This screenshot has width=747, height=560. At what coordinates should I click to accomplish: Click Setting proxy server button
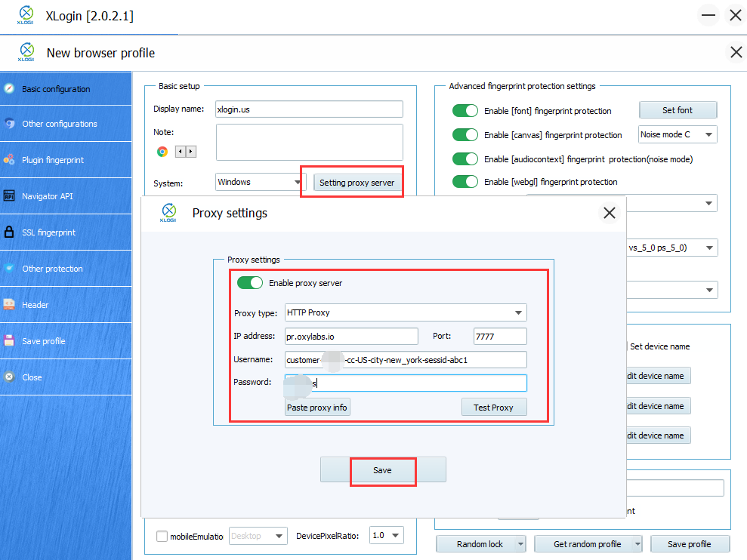click(357, 183)
